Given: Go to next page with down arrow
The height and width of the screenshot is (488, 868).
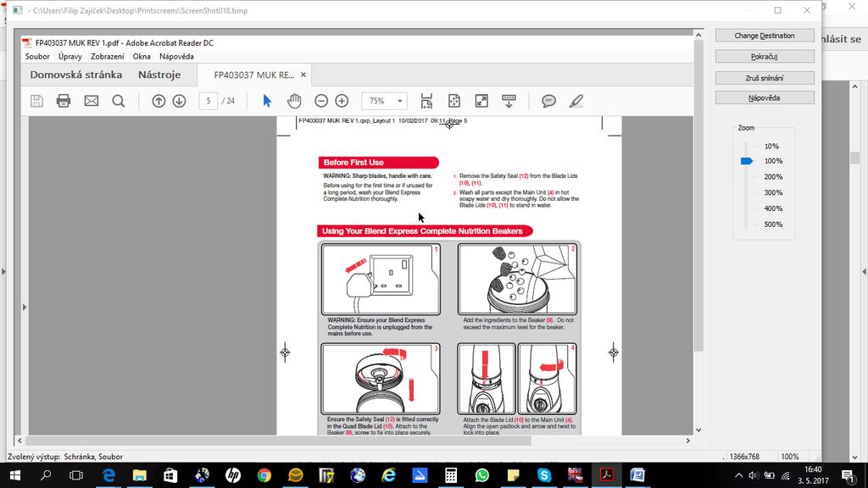Looking at the screenshot, I should click(x=179, y=101).
